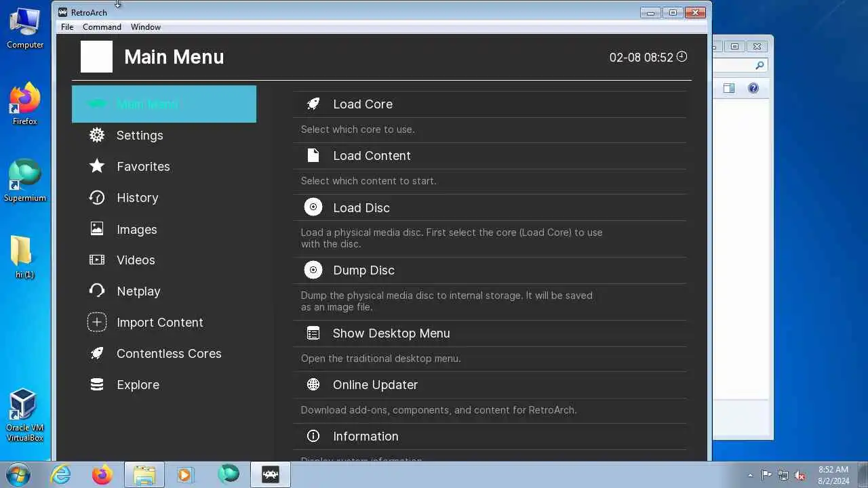The image size is (868, 488).
Task: Open Firefox from the taskbar
Action: pos(102,474)
